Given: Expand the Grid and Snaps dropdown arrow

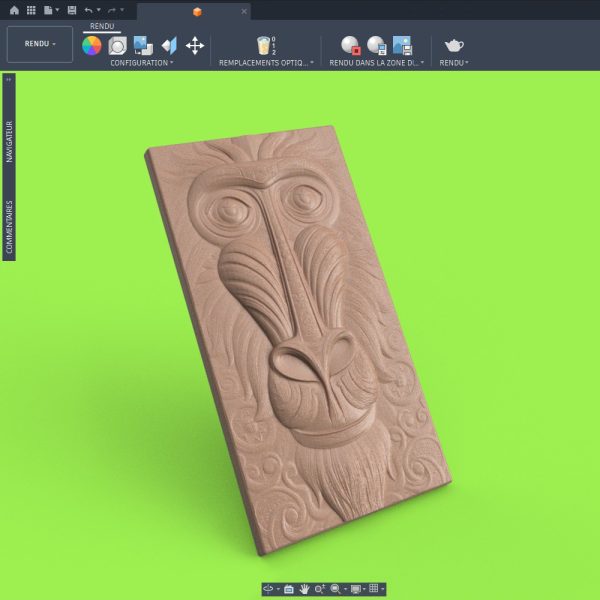Looking at the screenshot, I should pyautogui.click(x=382, y=589).
